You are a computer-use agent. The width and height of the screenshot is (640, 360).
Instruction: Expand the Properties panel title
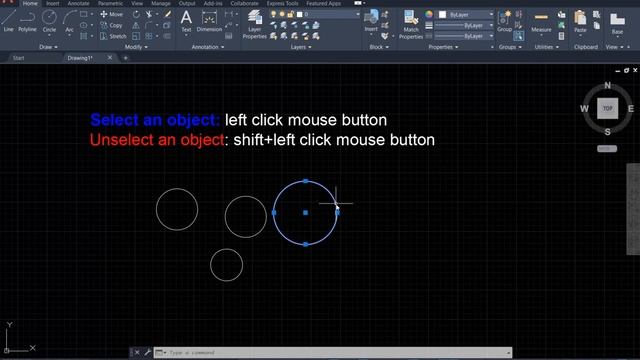click(x=443, y=47)
